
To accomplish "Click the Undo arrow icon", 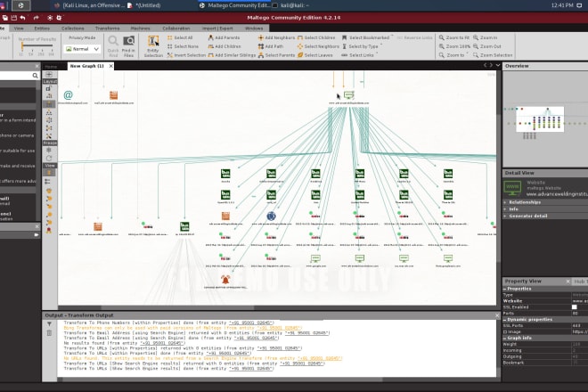I will point(23,18).
